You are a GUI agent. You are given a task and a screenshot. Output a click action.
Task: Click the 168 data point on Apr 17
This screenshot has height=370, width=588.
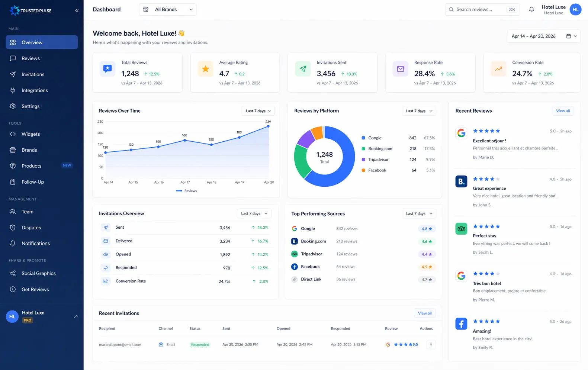pyautogui.click(x=185, y=140)
